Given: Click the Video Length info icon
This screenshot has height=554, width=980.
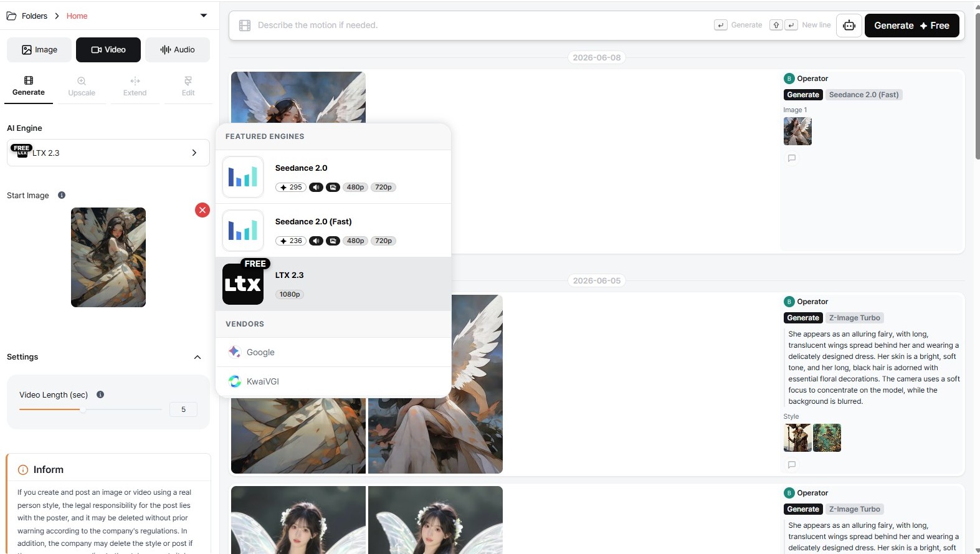Looking at the screenshot, I should coord(100,394).
